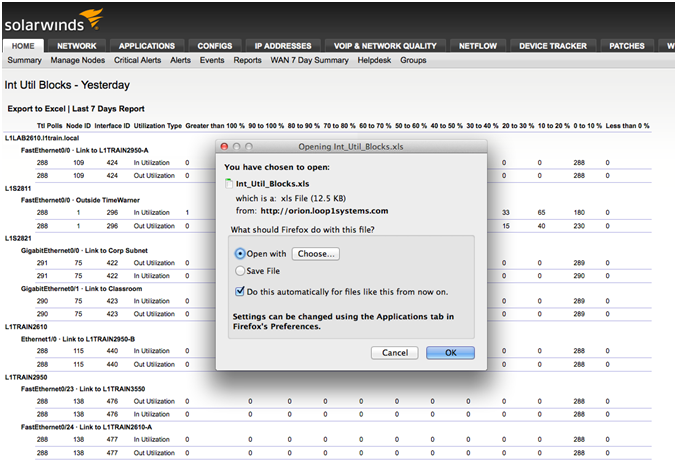Click node L1LAB2610.l1train.local
The image size is (678, 476).
42,138
